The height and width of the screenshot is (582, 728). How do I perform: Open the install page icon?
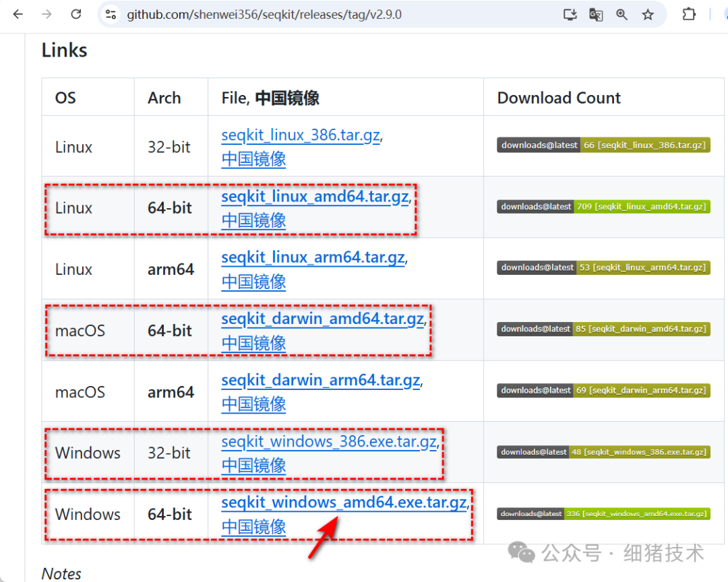click(x=570, y=14)
